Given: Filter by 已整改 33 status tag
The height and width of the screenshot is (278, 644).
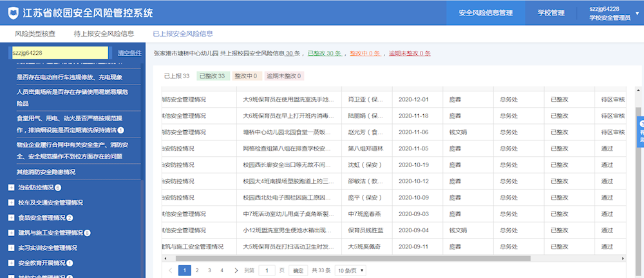Looking at the screenshot, I should pyautogui.click(x=212, y=76).
